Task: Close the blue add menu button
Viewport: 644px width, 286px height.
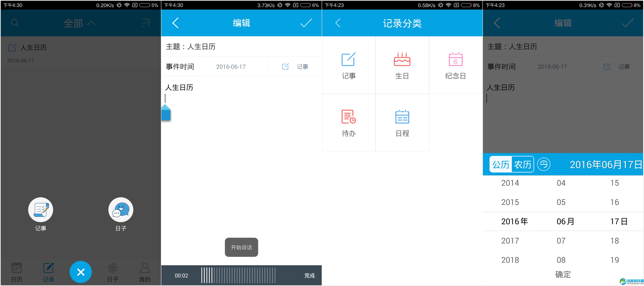Action: (x=81, y=272)
